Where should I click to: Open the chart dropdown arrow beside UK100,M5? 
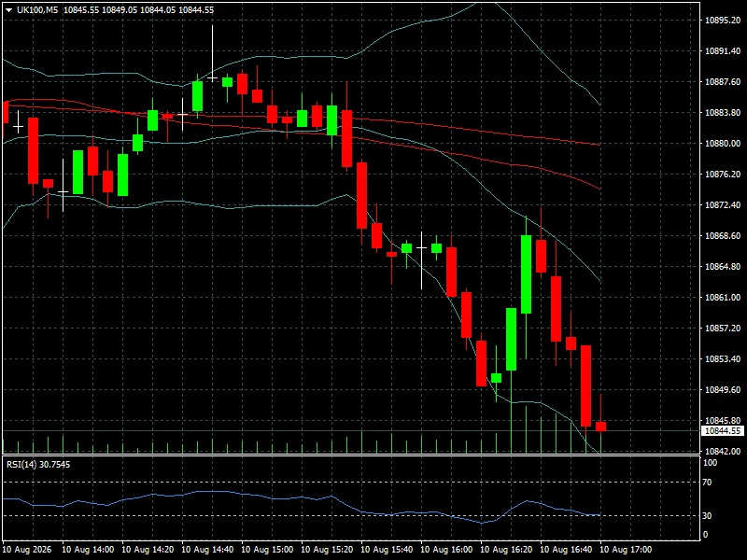coord(8,10)
